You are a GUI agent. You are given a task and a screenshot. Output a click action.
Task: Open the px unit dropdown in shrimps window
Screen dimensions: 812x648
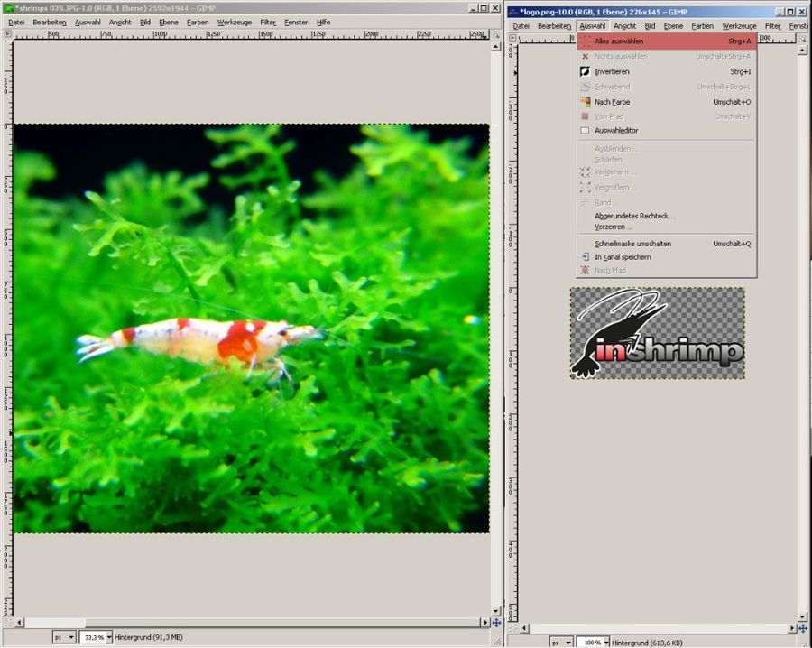[x=64, y=637]
